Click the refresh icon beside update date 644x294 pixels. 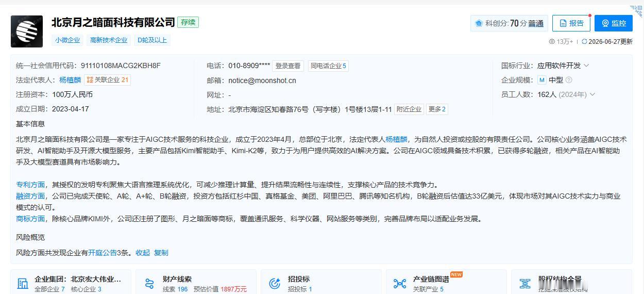pyautogui.click(x=584, y=42)
